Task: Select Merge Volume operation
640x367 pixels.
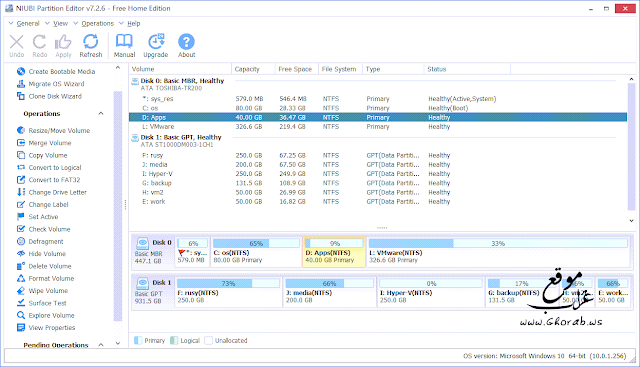Action: [x=44, y=143]
